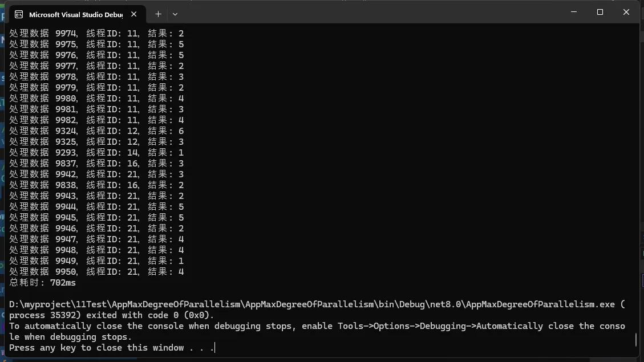This screenshot has width=644, height=362.
Task: Minimize the terminal window
Action: (574, 12)
